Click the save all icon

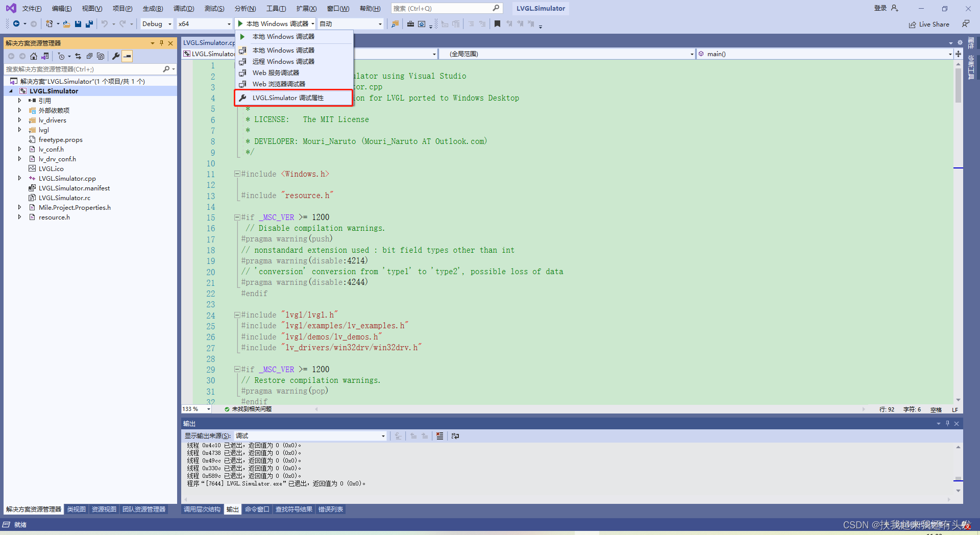pos(89,23)
